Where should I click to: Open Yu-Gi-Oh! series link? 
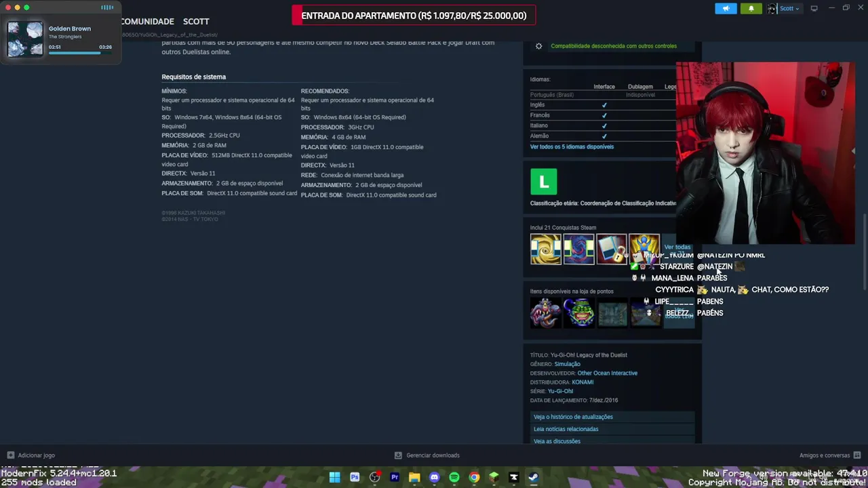tap(560, 391)
